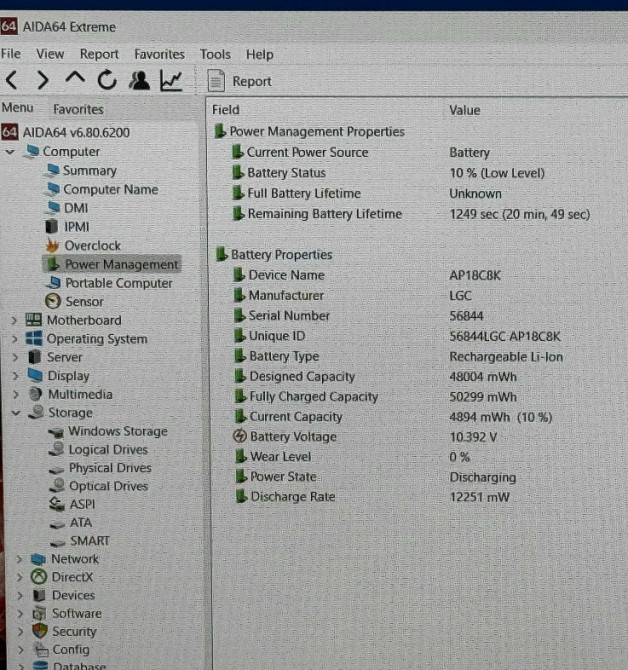628x670 pixels.
Task: Open the File menu
Action: pyautogui.click(x=11, y=54)
